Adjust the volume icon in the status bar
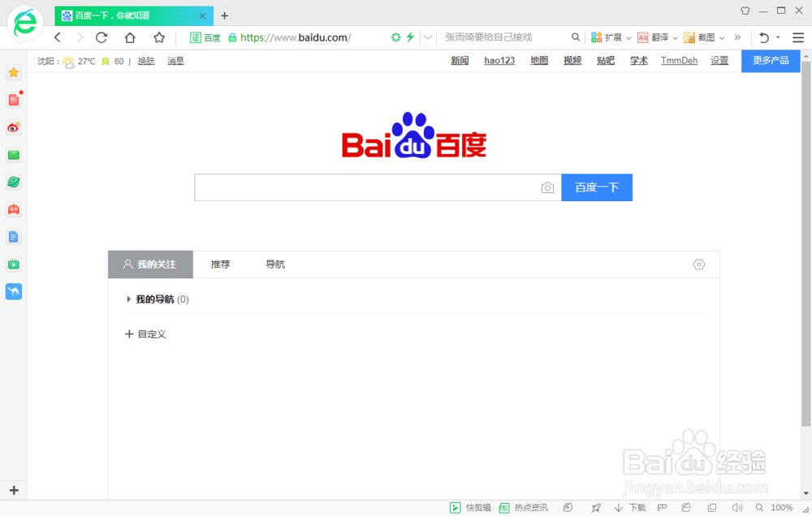The image size is (812, 516). coord(737,507)
